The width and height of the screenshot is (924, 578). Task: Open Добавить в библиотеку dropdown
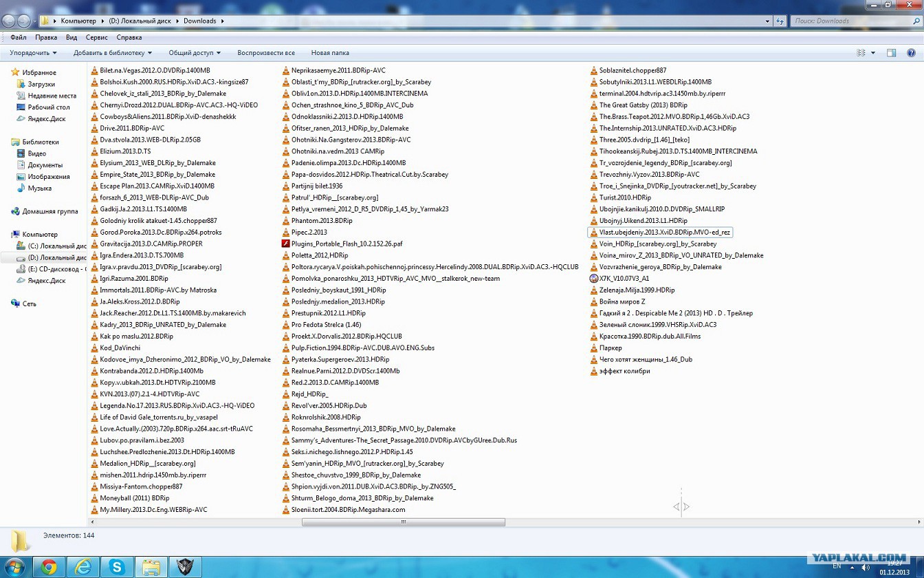pyautogui.click(x=113, y=53)
